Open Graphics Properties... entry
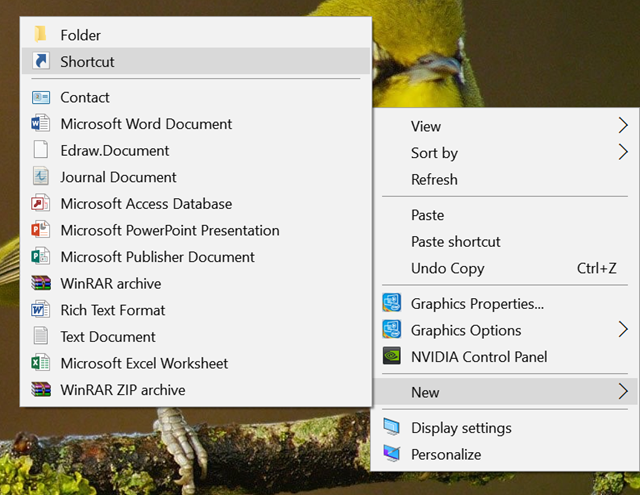Viewport: 640px width, 495px height. (x=505, y=303)
